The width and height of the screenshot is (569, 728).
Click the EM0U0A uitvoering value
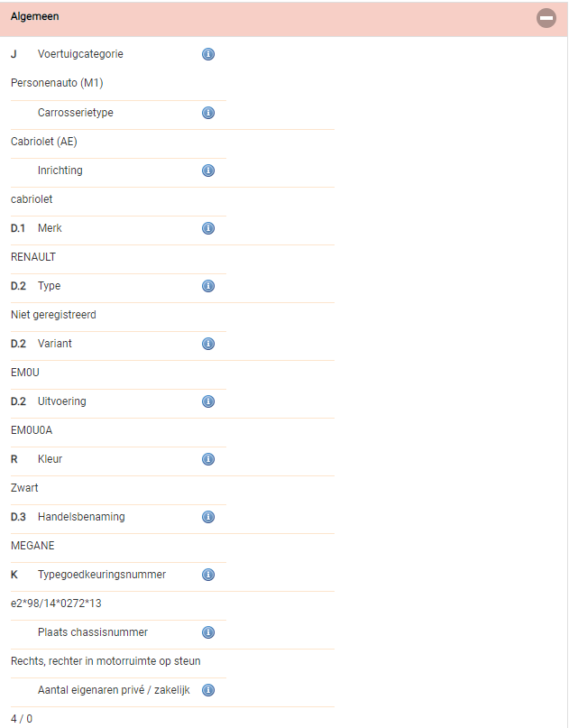click(32, 430)
